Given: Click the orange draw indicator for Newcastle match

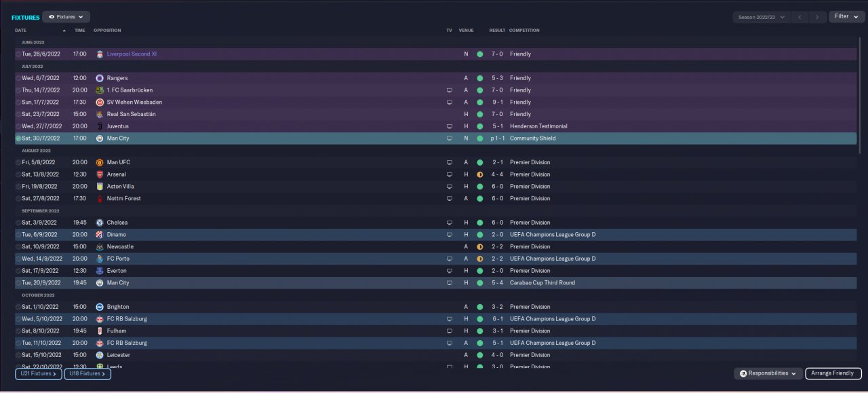Looking at the screenshot, I should 479,247.
